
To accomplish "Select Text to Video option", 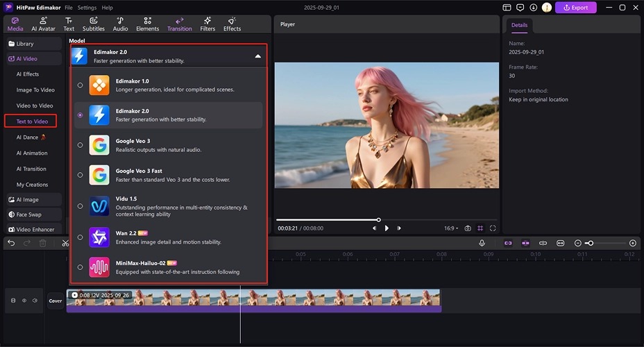I will [31, 121].
